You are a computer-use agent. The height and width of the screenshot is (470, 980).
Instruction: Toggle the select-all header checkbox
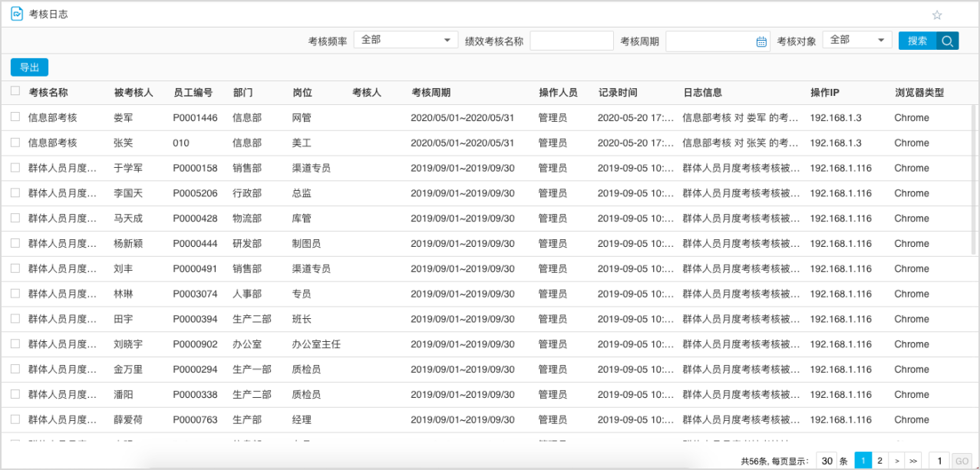[x=15, y=91]
